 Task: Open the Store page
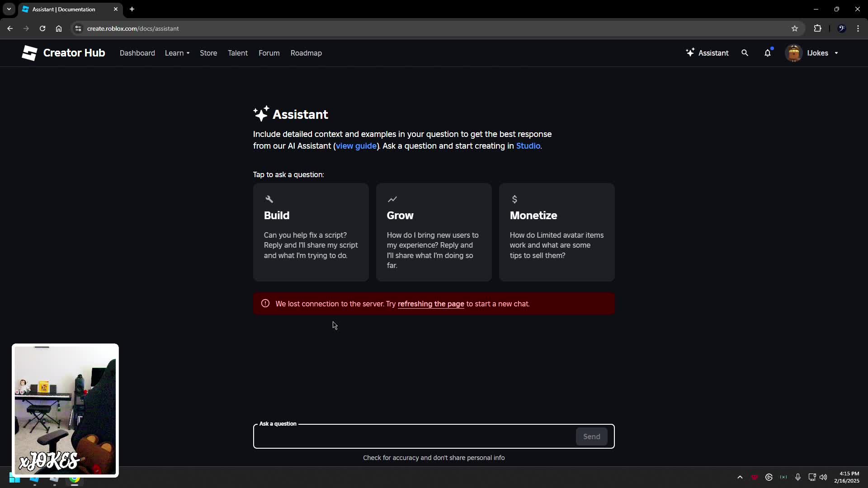(208, 53)
